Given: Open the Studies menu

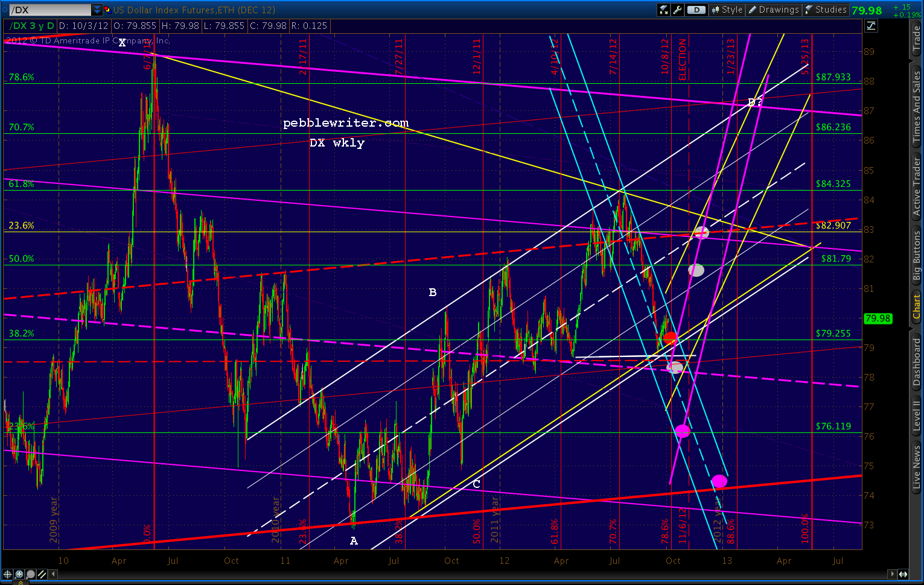Looking at the screenshot, I should [x=826, y=10].
